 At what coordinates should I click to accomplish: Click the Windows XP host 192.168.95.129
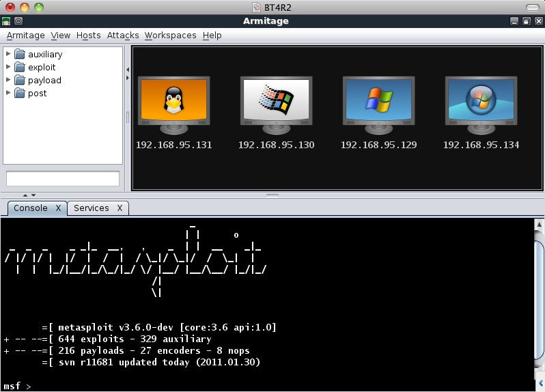click(378, 104)
